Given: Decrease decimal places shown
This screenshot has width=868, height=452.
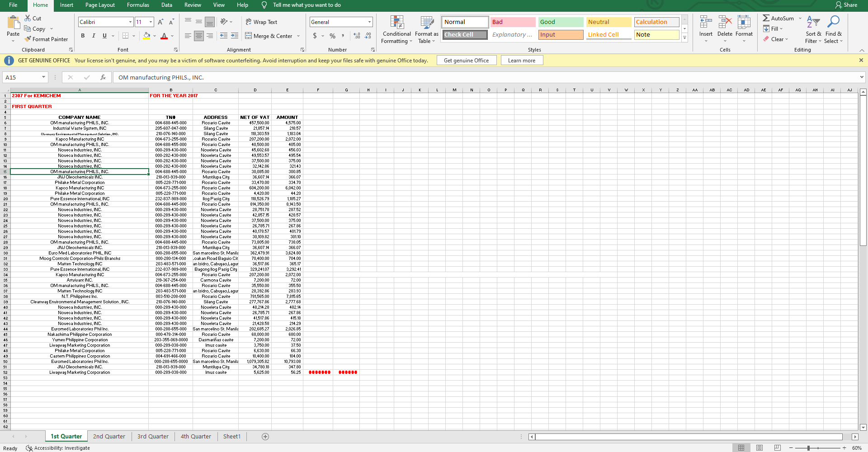Looking at the screenshot, I should point(368,36).
